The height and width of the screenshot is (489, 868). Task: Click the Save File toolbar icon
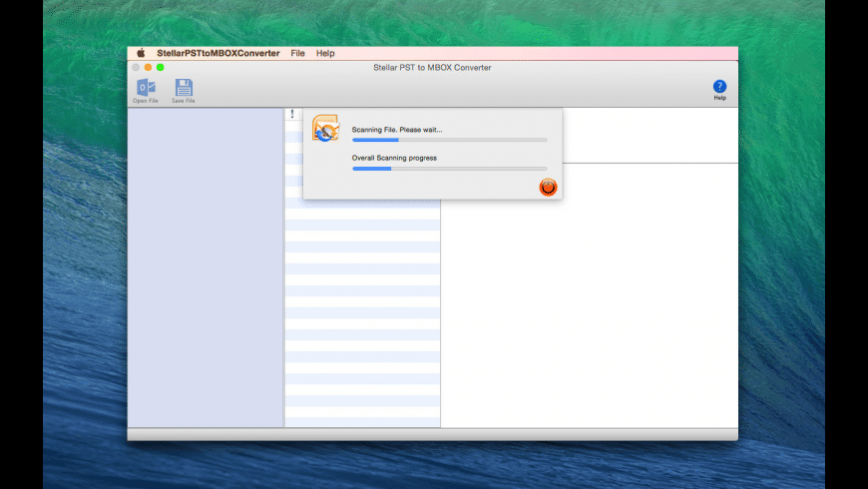(x=184, y=91)
